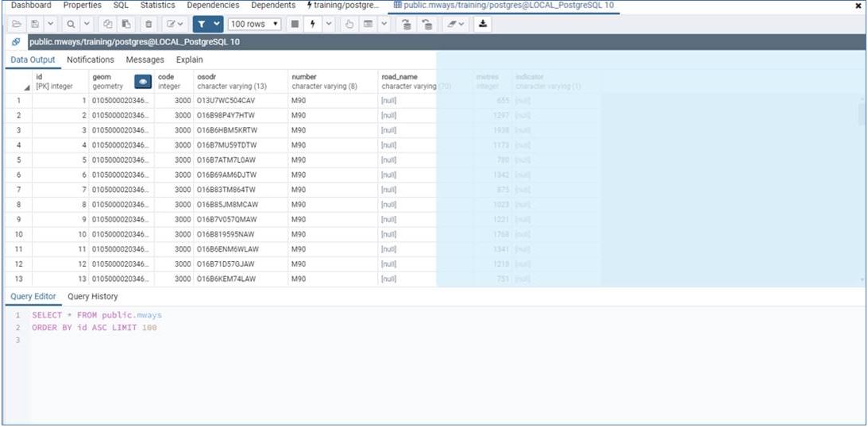This screenshot has height=427, width=868.
Task: Click the Explain Analyze icon
Action: pos(367,24)
